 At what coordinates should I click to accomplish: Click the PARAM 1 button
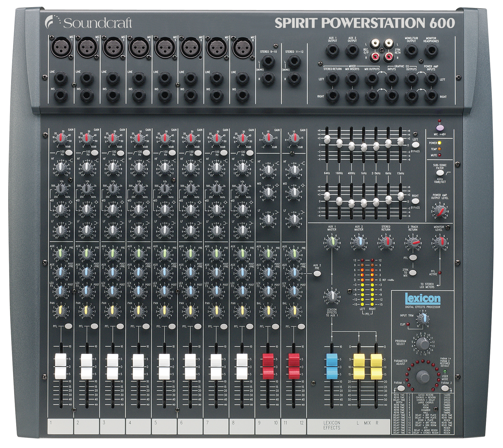(x=401, y=388)
